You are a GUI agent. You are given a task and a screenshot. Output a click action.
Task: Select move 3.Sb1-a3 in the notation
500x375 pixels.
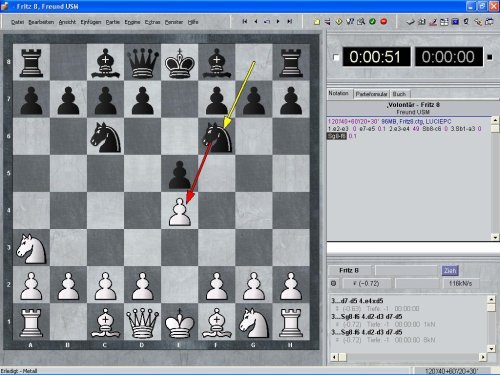tap(463, 129)
